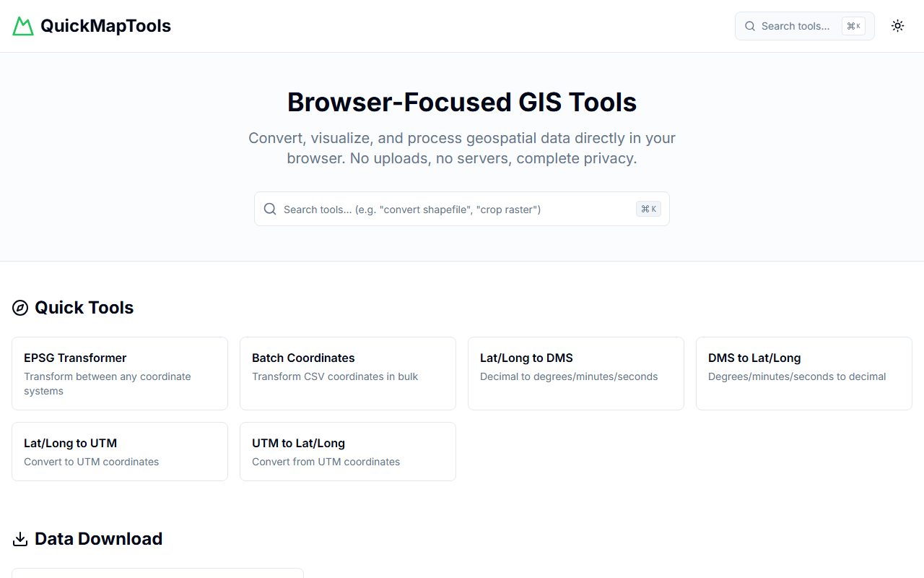Toggle dark mode using the sun icon
924x578 pixels.
(x=897, y=25)
